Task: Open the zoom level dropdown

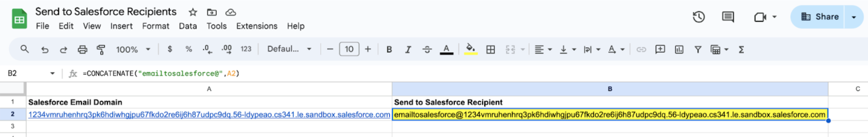Action: [x=133, y=50]
